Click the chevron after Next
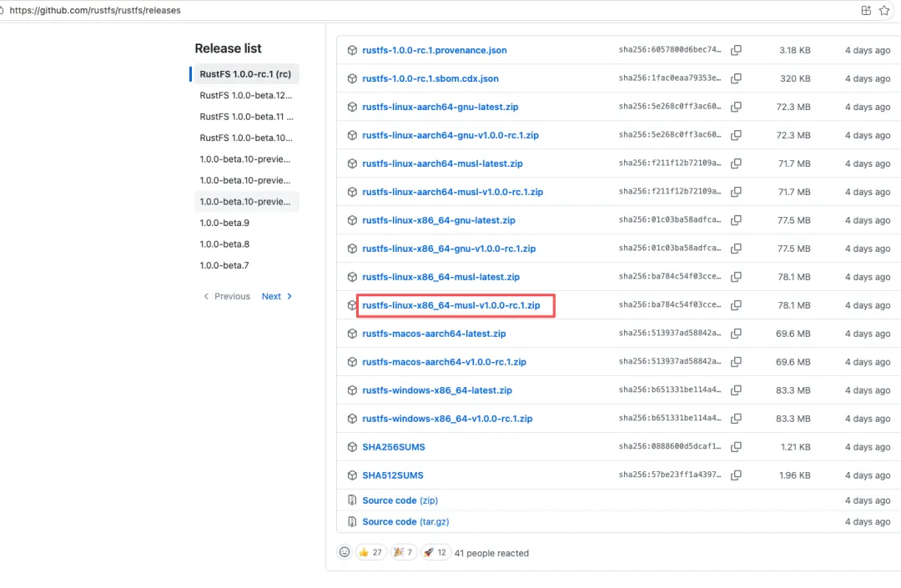Viewport: 901px width, 588px height. [x=289, y=296]
